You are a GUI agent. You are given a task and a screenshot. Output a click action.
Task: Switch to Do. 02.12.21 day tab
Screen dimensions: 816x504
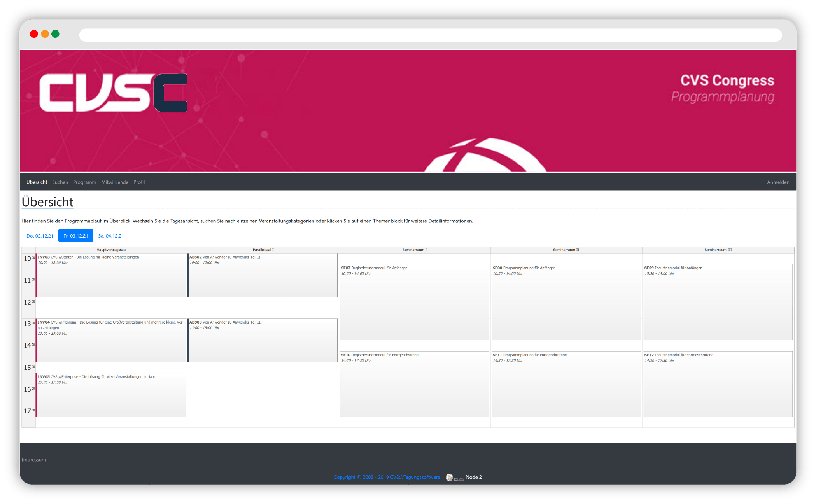[40, 236]
